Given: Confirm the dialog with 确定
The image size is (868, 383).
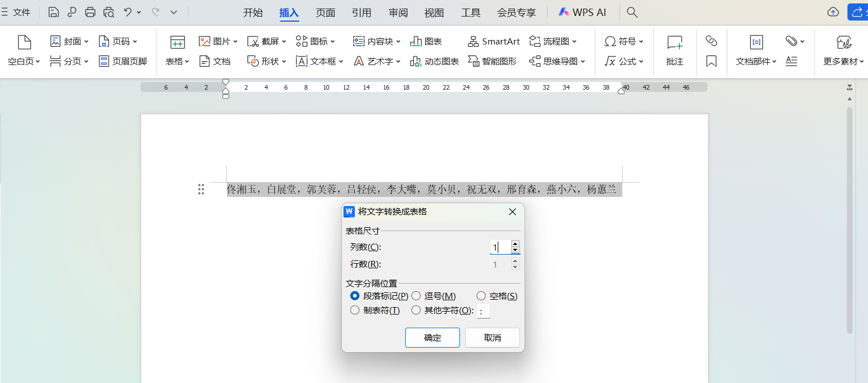Looking at the screenshot, I should coord(432,337).
